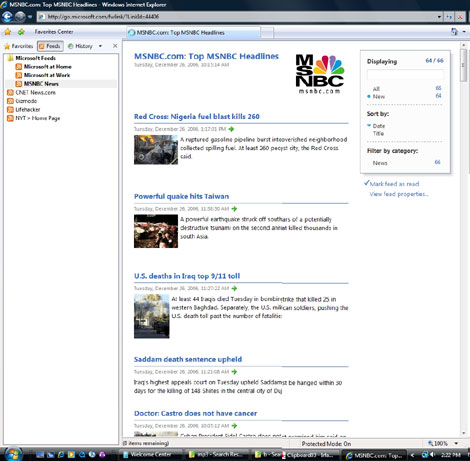
Task: Open the Windows Start orb
Action: click(13, 454)
